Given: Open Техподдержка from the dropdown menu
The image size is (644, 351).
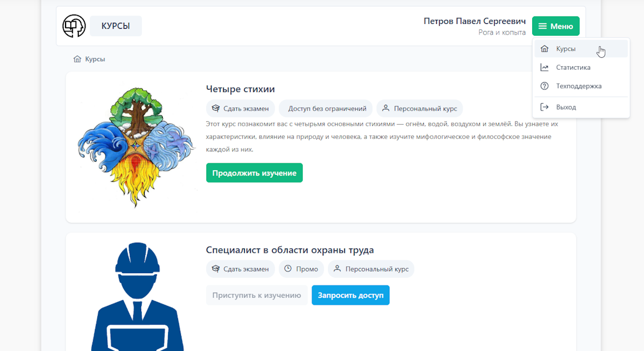Looking at the screenshot, I should tap(578, 87).
